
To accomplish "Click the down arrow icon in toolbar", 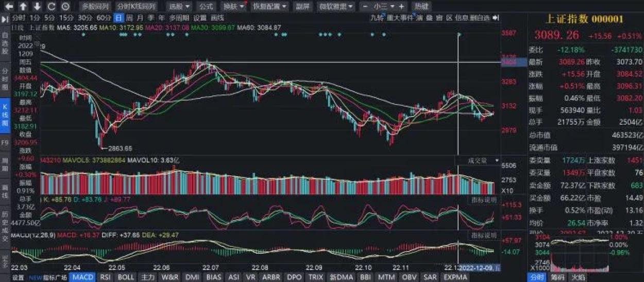I will [x=37, y=7].
